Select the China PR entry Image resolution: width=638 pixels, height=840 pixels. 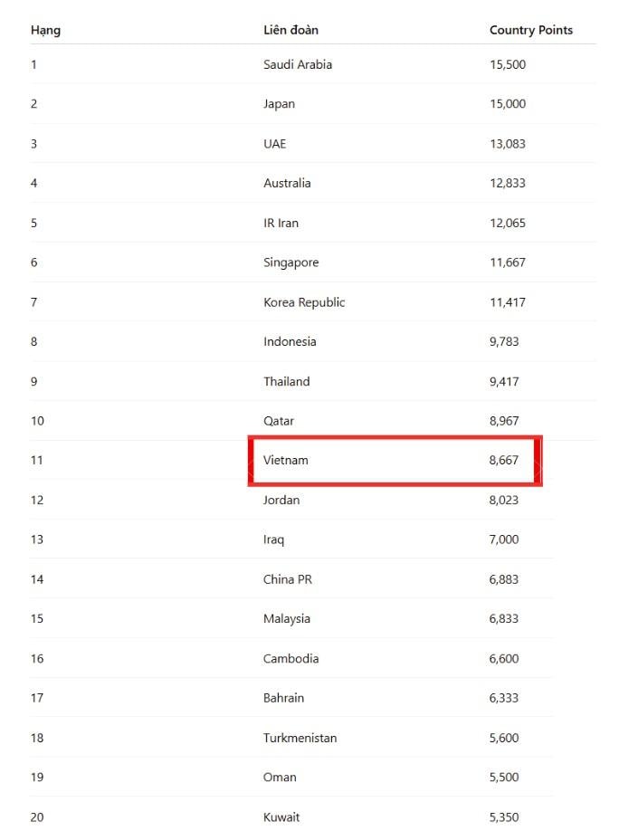pyautogui.click(x=288, y=579)
